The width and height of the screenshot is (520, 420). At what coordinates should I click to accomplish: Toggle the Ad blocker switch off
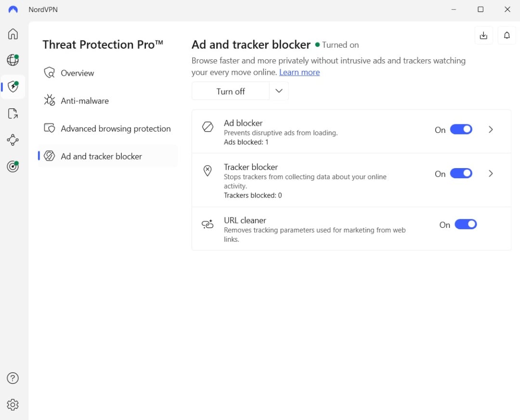tap(461, 130)
